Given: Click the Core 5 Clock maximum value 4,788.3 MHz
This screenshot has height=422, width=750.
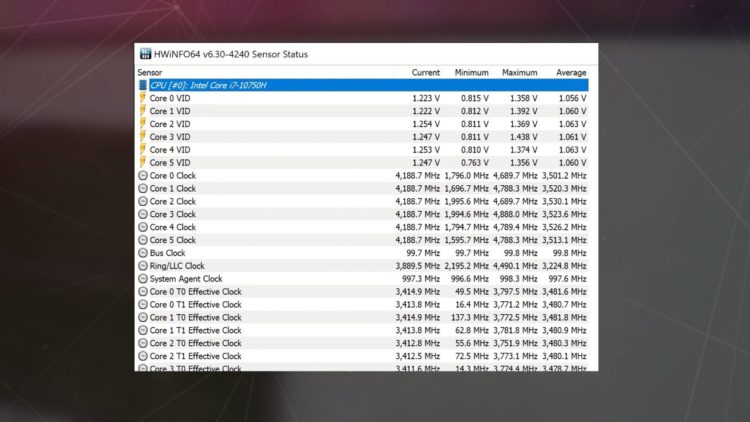Looking at the screenshot, I should tap(515, 241).
